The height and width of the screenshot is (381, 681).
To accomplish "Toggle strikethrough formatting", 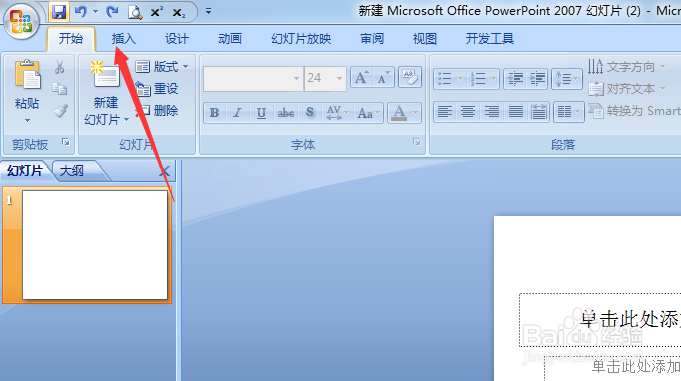I will 286,113.
